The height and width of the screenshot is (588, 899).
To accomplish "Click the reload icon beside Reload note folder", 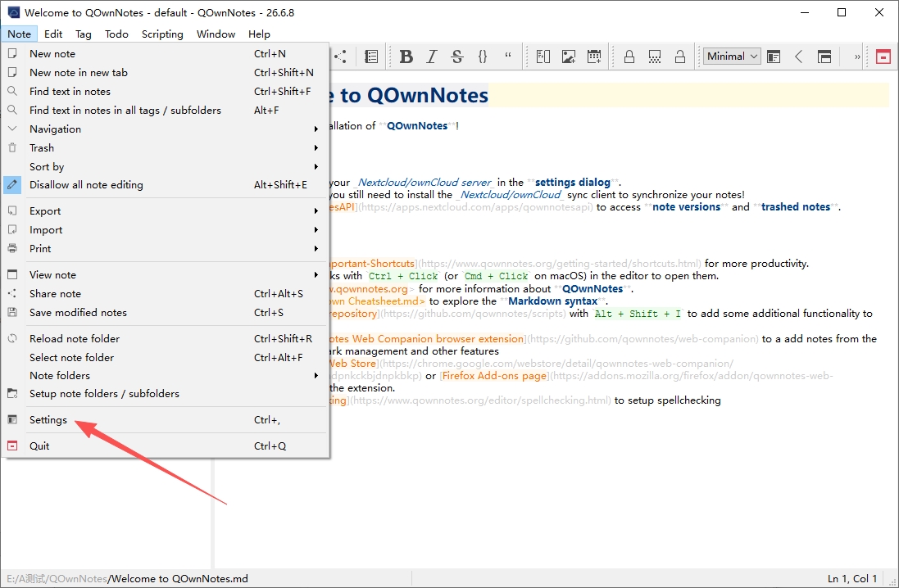I will pos(12,338).
